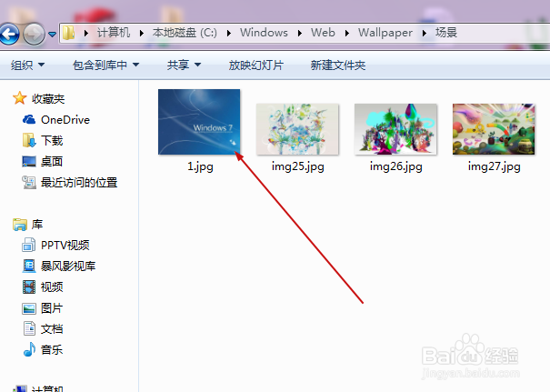Expand the arrow after 本地磁盘 (C:)
This screenshot has width=550, height=392.
tap(229, 33)
